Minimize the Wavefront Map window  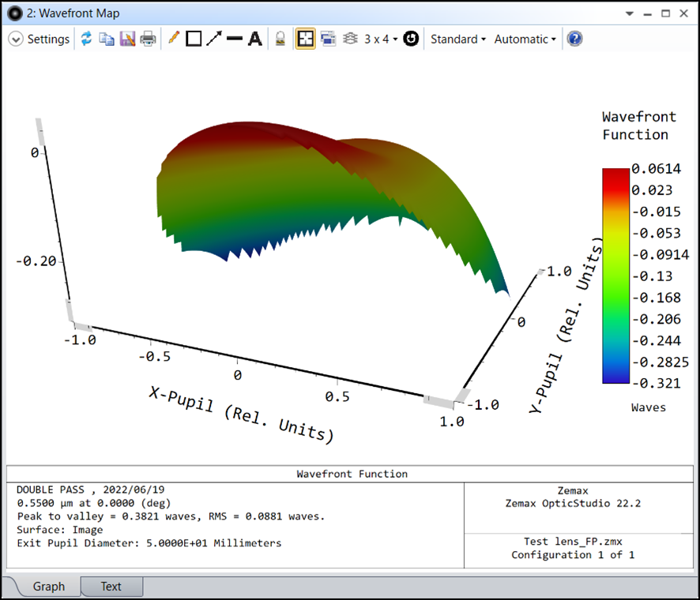pos(647,14)
